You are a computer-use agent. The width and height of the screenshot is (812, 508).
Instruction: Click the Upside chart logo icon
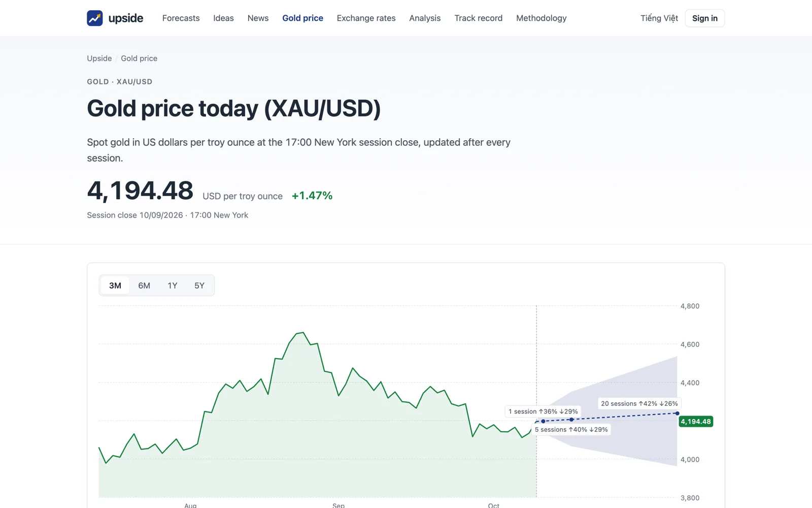click(x=95, y=18)
